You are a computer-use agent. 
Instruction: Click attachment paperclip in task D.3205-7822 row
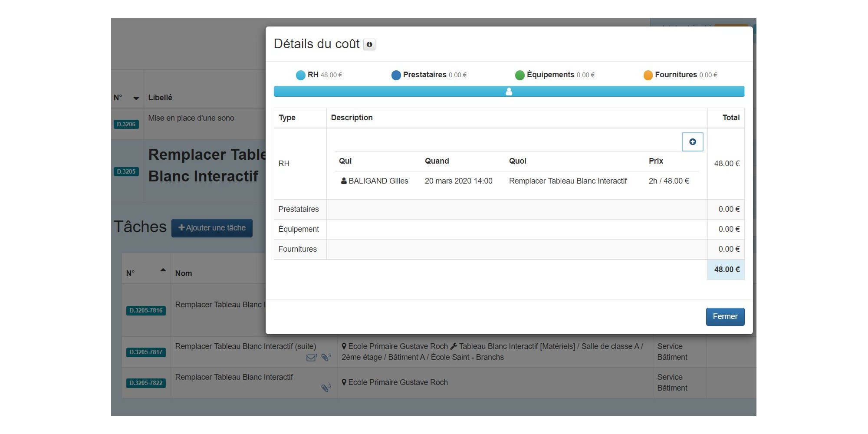click(325, 388)
